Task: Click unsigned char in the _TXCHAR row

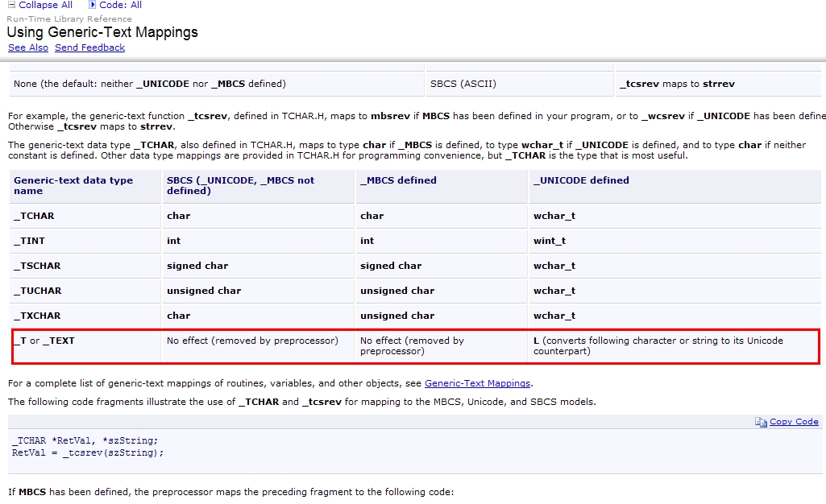Action: (x=397, y=316)
